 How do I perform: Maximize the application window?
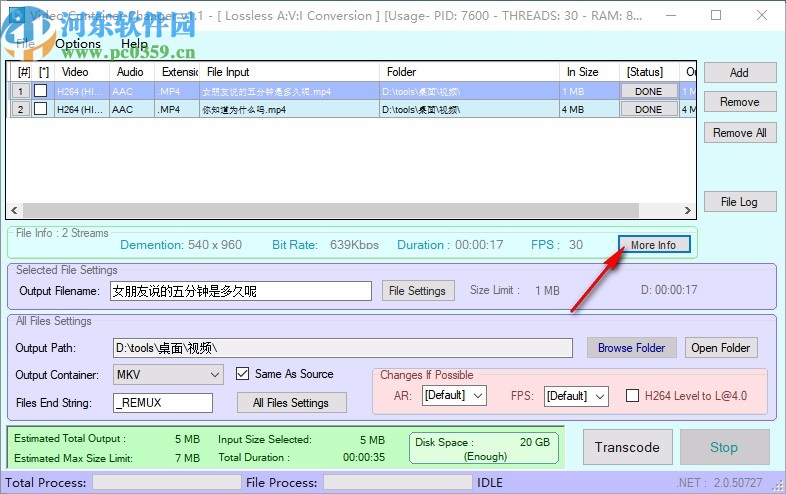coord(716,16)
